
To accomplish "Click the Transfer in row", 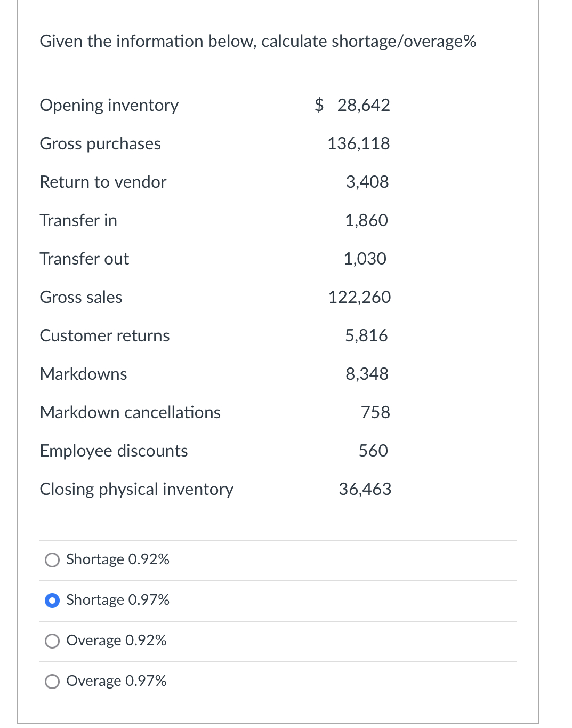I will click(x=78, y=220).
